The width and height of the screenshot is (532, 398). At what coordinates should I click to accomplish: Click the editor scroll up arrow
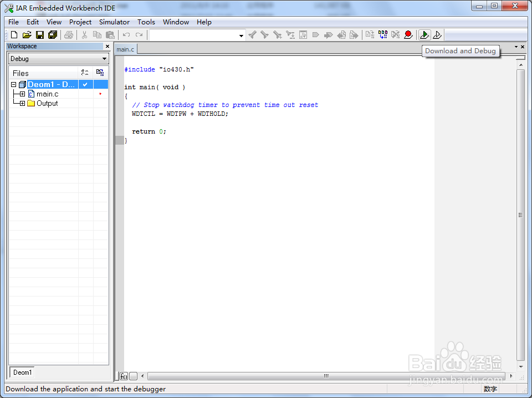click(520, 64)
